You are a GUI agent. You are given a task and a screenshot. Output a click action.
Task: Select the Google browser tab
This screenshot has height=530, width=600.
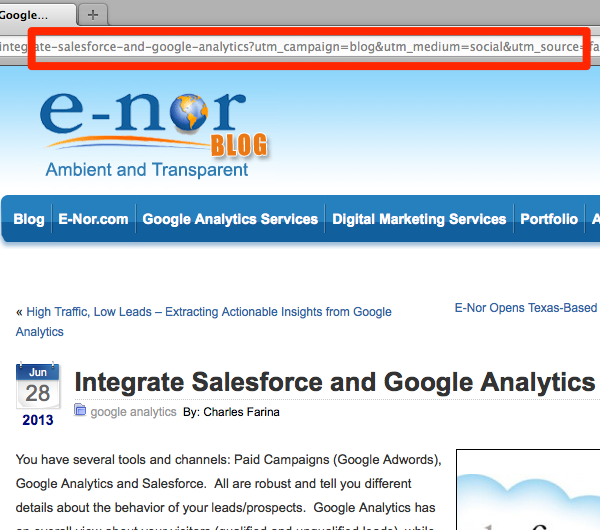click(38, 15)
